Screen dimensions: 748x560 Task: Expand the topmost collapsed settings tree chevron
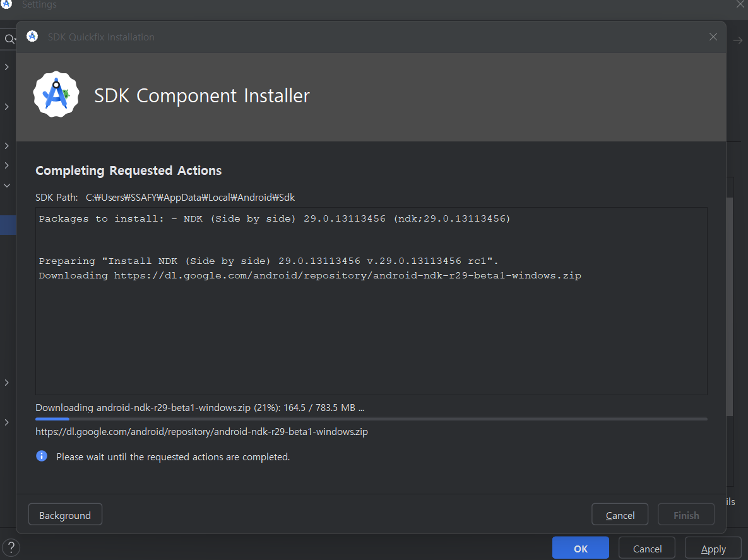pos(7,66)
